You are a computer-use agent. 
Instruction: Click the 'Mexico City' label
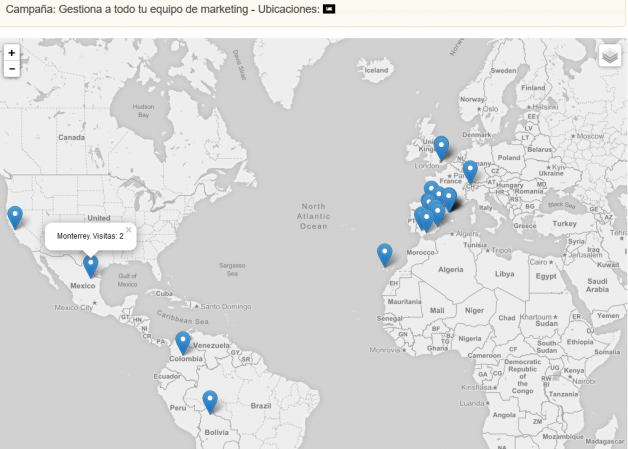[x=73, y=308]
